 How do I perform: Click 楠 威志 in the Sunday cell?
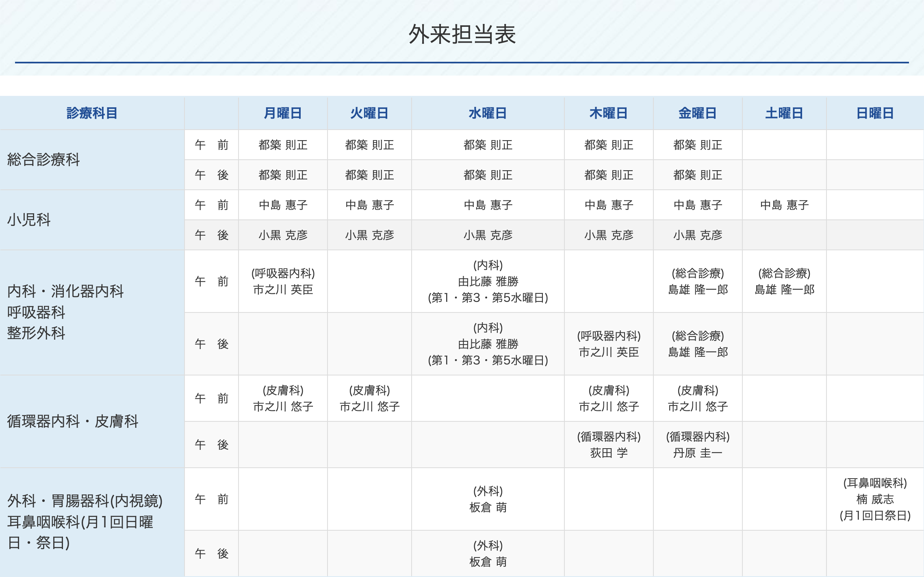click(x=875, y=499)
